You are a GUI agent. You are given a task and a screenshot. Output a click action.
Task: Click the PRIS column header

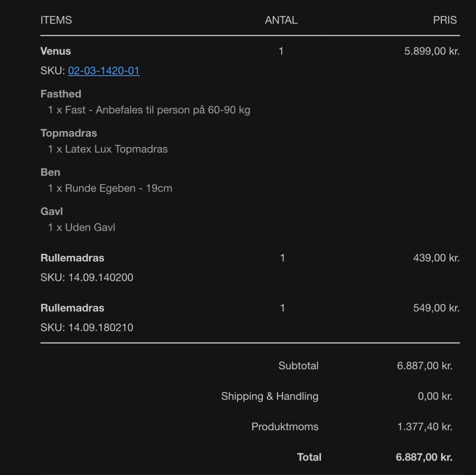(x=445, y=20)
